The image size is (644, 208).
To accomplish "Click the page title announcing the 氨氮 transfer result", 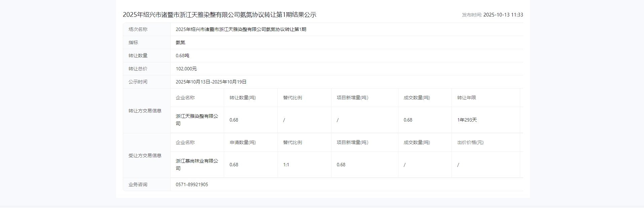I will click(x=219, y=15).
